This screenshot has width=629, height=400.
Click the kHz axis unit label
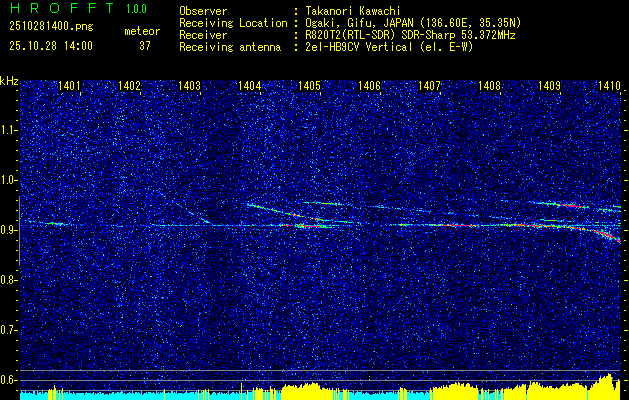pyautogui.click(x=9, y=81)
